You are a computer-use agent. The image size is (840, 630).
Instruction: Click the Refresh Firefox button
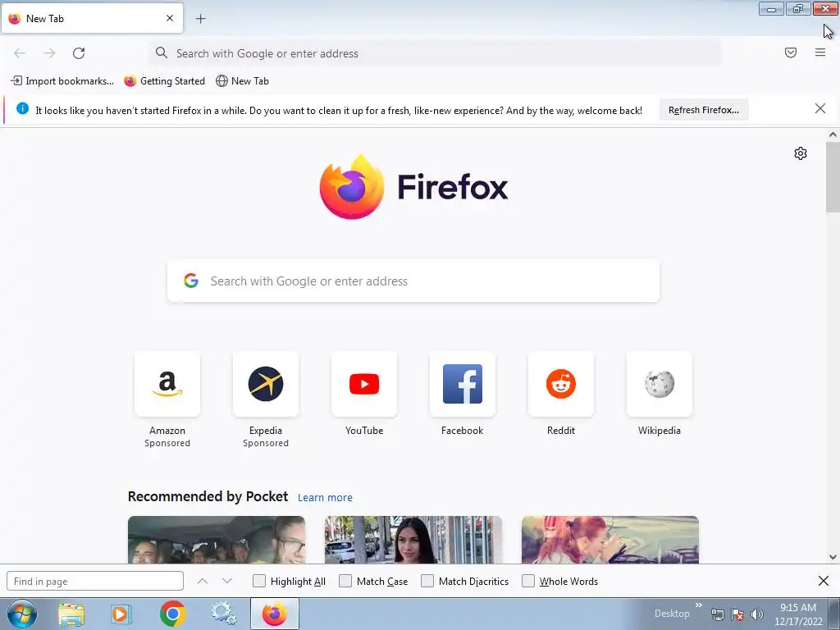pyautogui.click(x=703, y=110)
